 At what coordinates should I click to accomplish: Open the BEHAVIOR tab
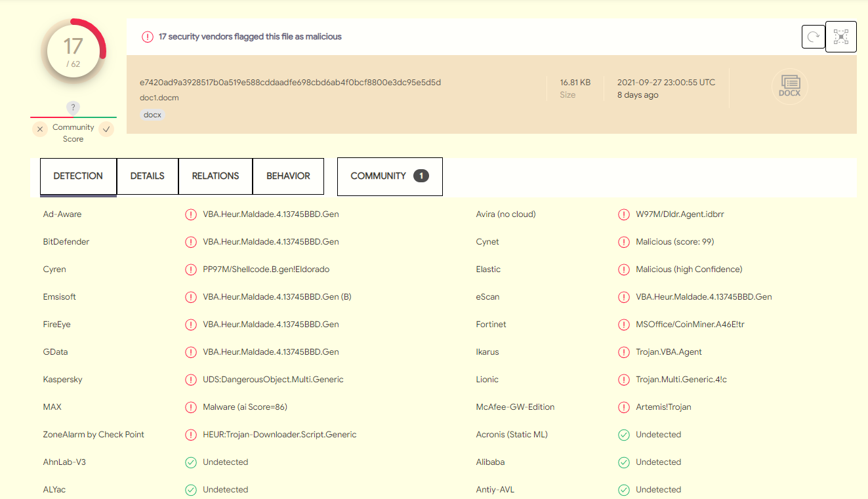(288, 176)
